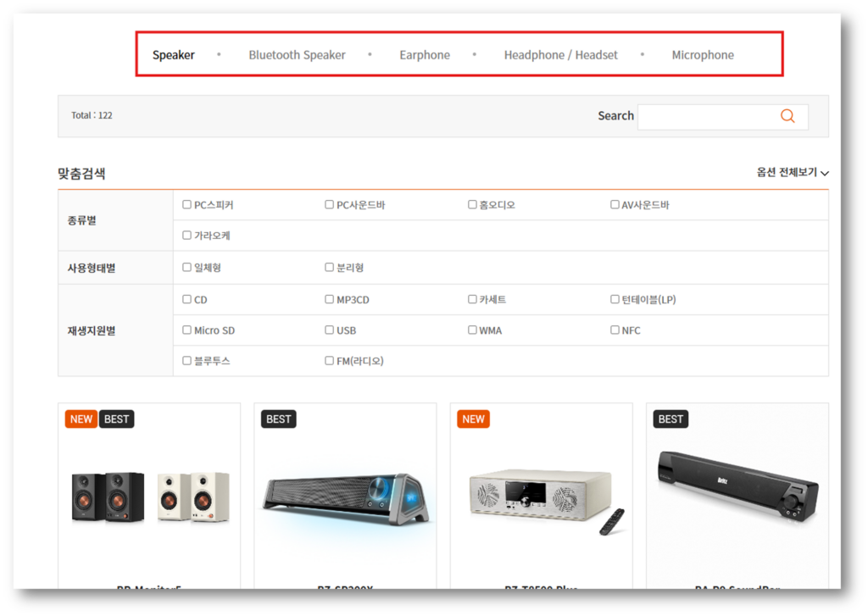Open the RGB gaming soundbar product image
This screenshot has height=616, width=868.
click(x=345, y=500)
